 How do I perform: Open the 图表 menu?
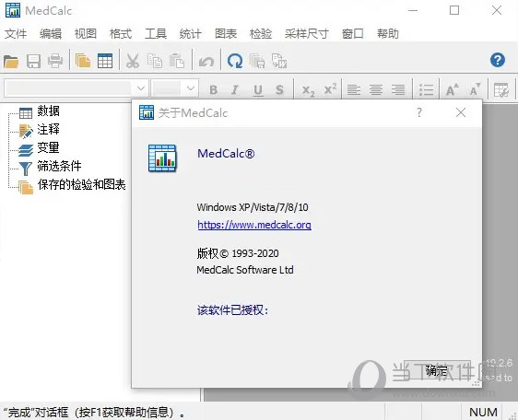pyautogui.click(x=226, y=34)
